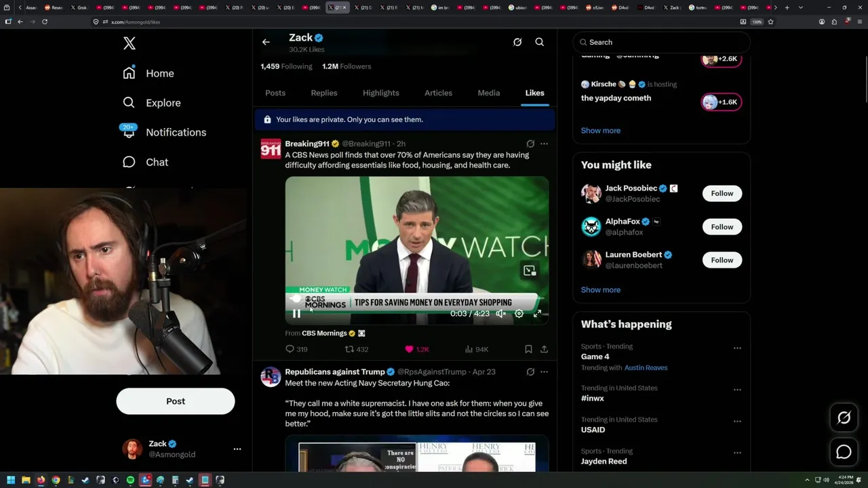Viewport: 868px width, 488px height.
Task: Open CBS Mornings source link
Action: coord(324,333)
